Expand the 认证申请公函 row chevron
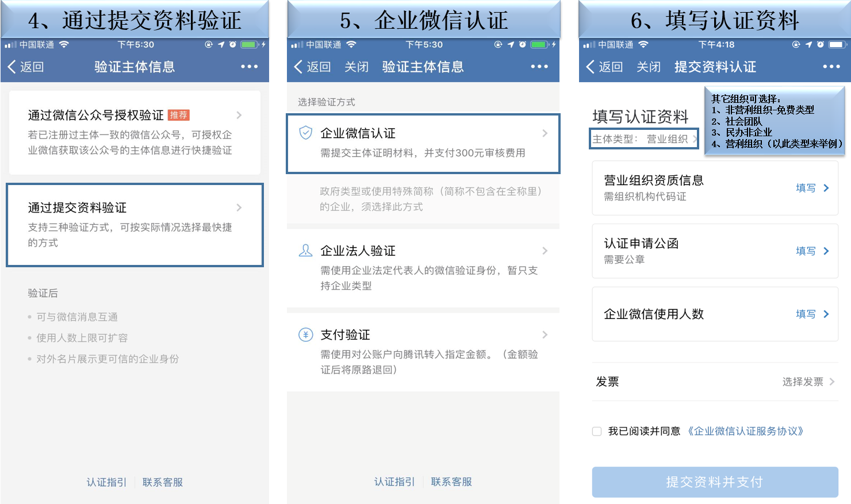Screen dimensions: 851x504 [x=826, y=251]
